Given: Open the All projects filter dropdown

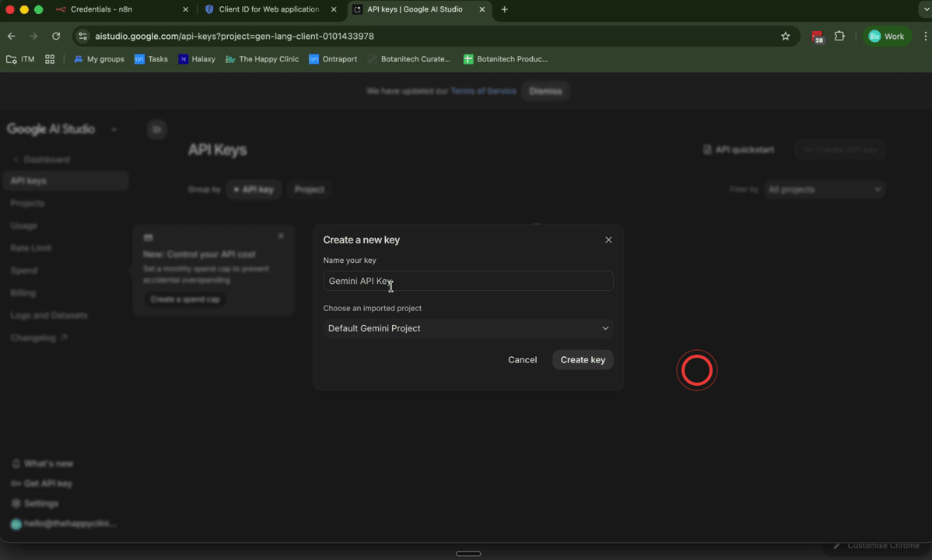Looking at the screenshot, I should tap(824, 189).
